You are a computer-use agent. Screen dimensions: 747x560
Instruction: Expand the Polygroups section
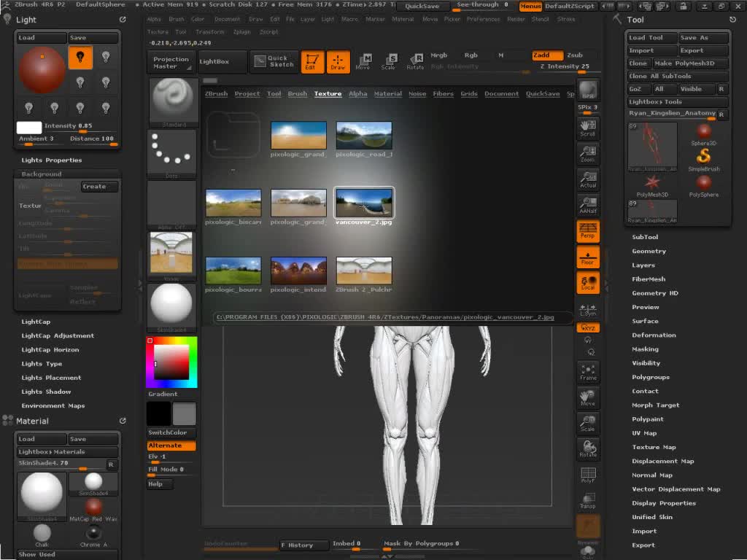pos(650,377)
